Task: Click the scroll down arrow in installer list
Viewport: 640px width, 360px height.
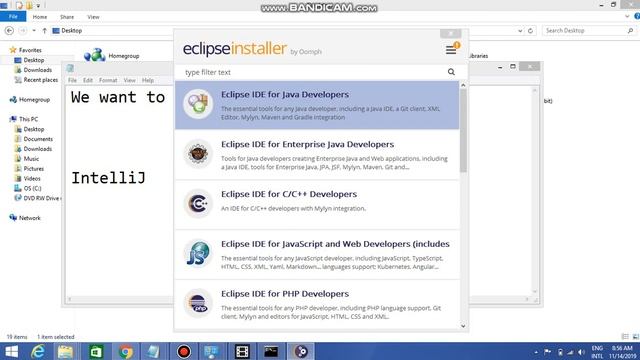Action: point(463,326)
